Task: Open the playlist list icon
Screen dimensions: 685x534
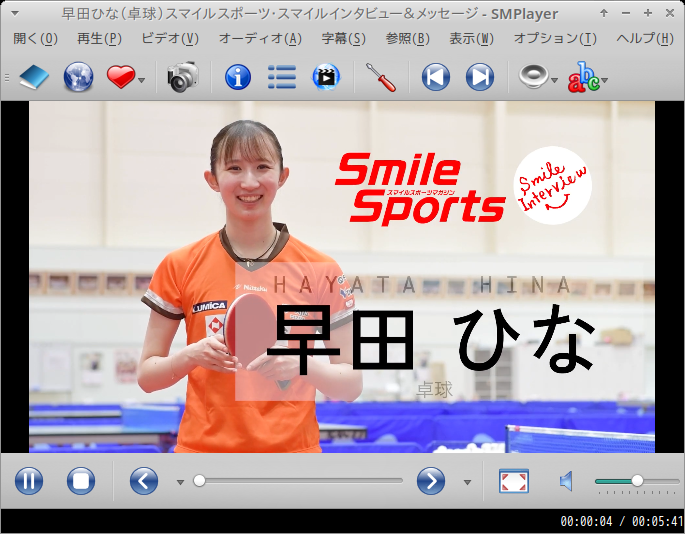Action: coord(282,77)
